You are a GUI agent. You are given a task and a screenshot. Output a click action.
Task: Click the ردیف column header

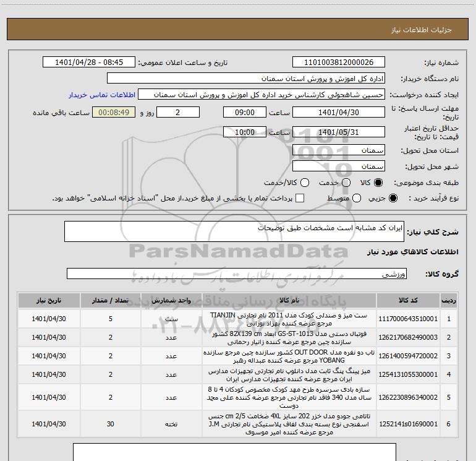coord(449,301)
